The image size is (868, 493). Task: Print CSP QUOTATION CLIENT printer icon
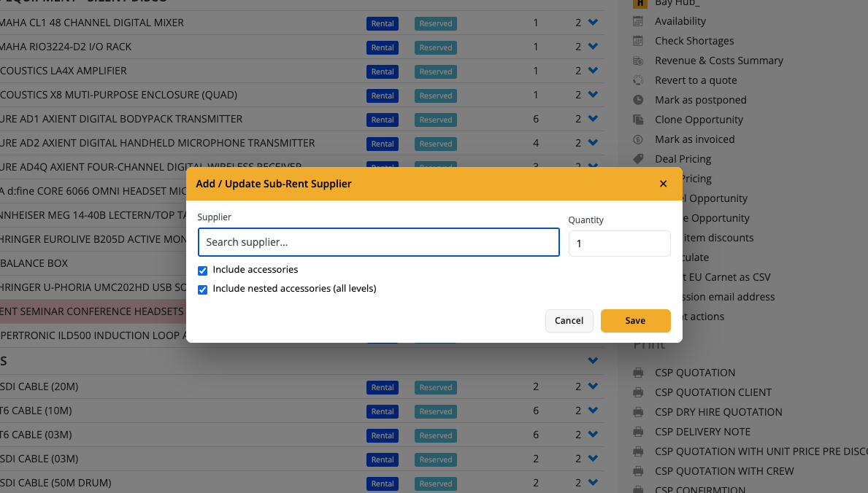(x=638, y=392)
